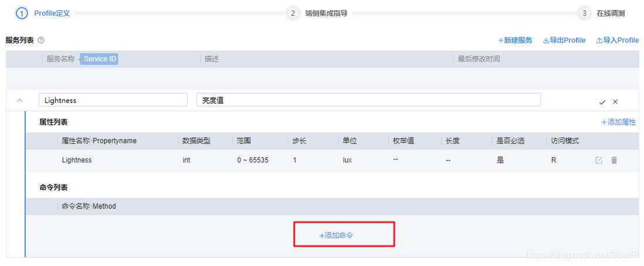Click the 属性列表 heading
This screenshot has width=644, height=266.
pos(53,122)
